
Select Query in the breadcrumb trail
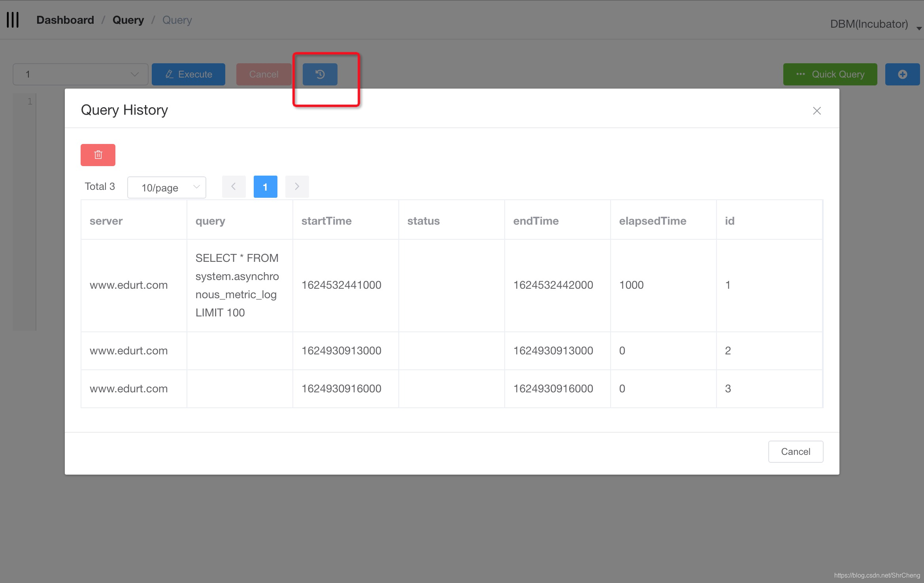click(128, 19)
